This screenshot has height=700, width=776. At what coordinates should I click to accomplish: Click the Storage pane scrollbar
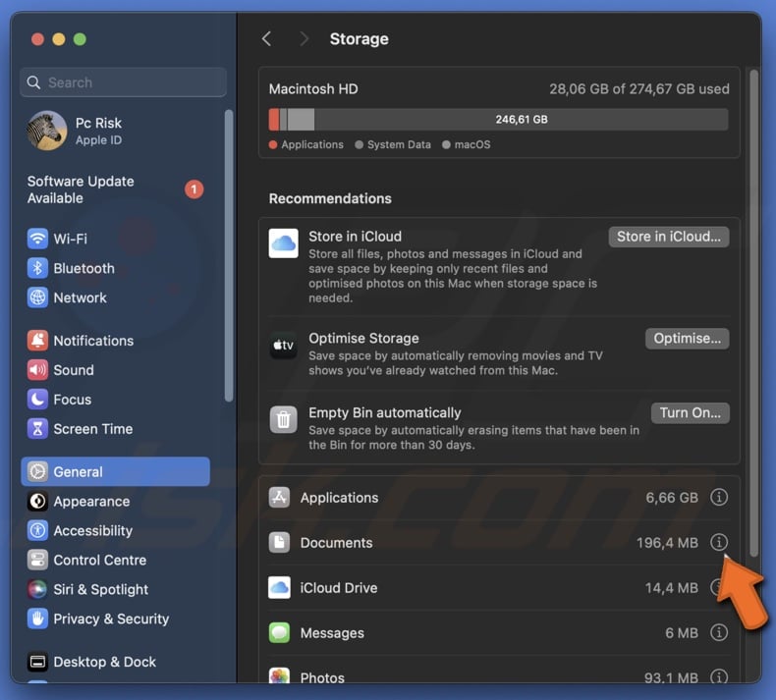coord(753,312)
